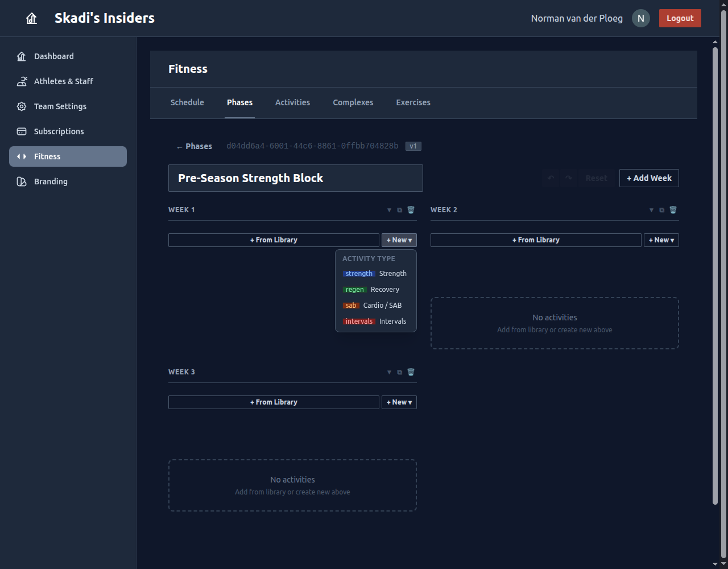Screen dimensions: 728x569
Task: Click No activities placeholder in Week 2
Action: [555, 323]
